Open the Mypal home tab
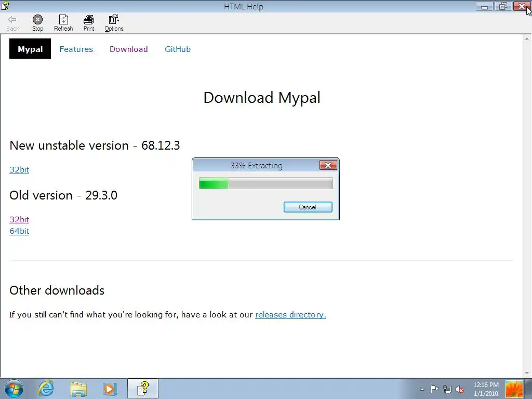The image size is (532, 399). tap(30, 49)
